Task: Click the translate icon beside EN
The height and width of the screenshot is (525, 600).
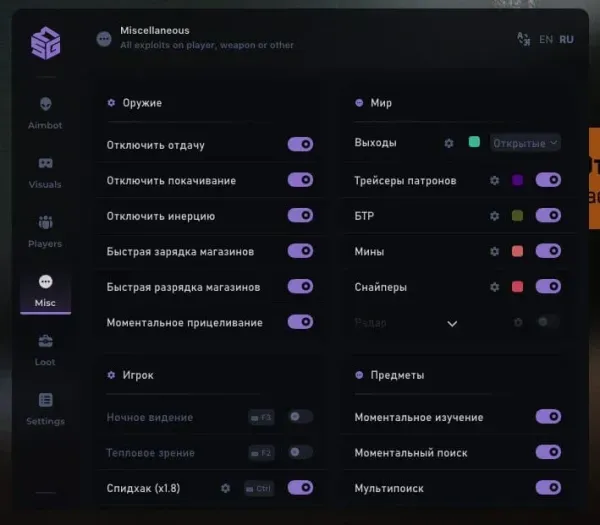Action: tap(524, 39)
